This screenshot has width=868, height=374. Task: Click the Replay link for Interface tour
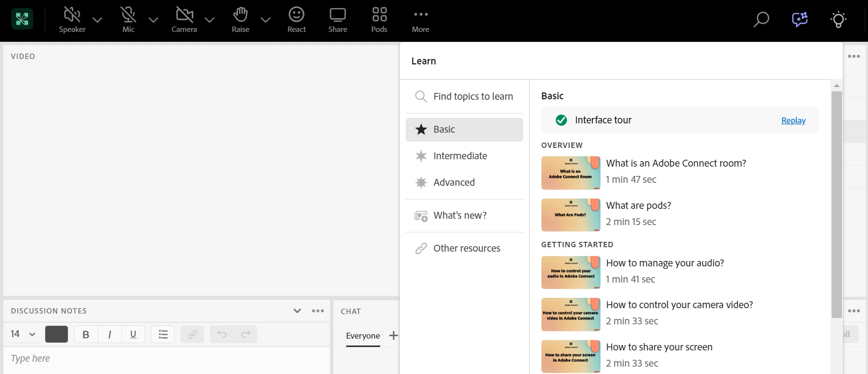793,120
